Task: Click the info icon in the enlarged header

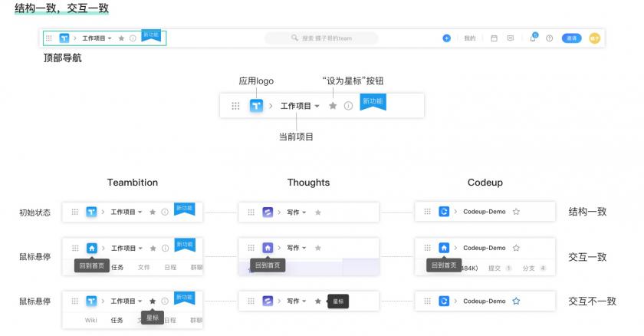Action: pos(348,106)
